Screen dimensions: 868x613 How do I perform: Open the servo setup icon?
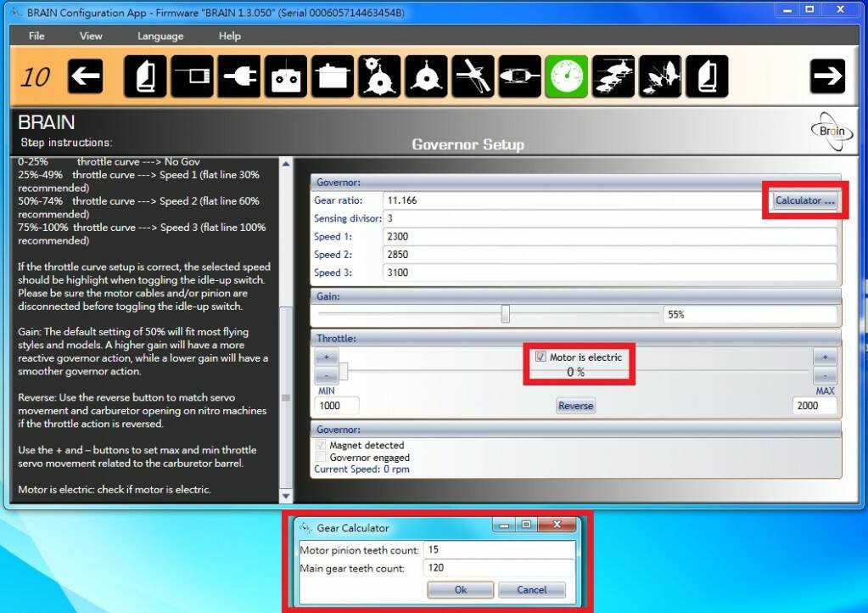[x=333, y=76]
